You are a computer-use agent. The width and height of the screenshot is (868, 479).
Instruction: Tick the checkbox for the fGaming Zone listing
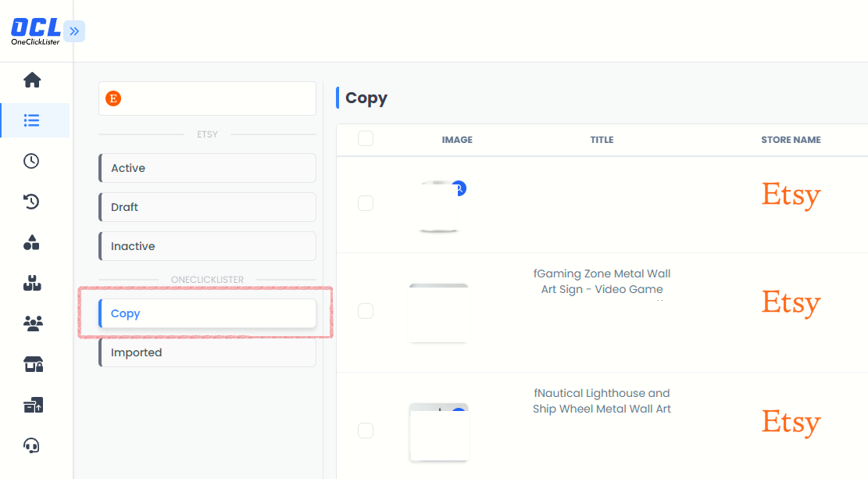(x=366, y=311)
